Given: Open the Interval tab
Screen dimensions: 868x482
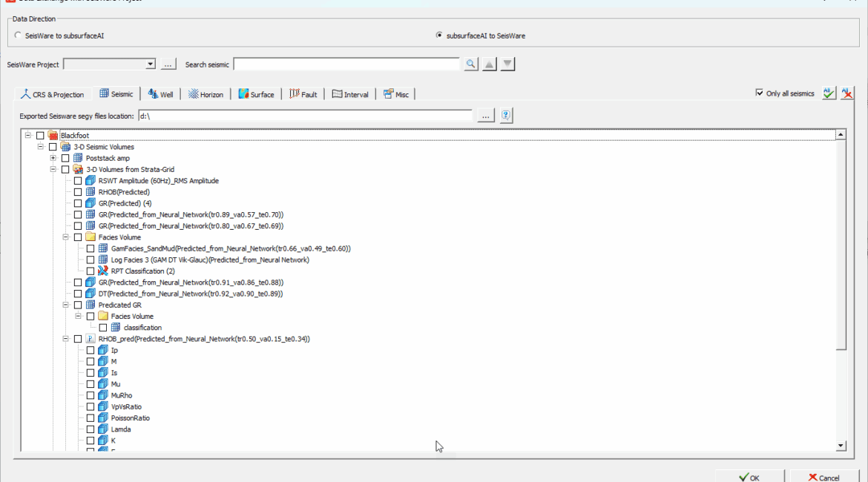Looking at the screenshot, I should tap(350, 94).
